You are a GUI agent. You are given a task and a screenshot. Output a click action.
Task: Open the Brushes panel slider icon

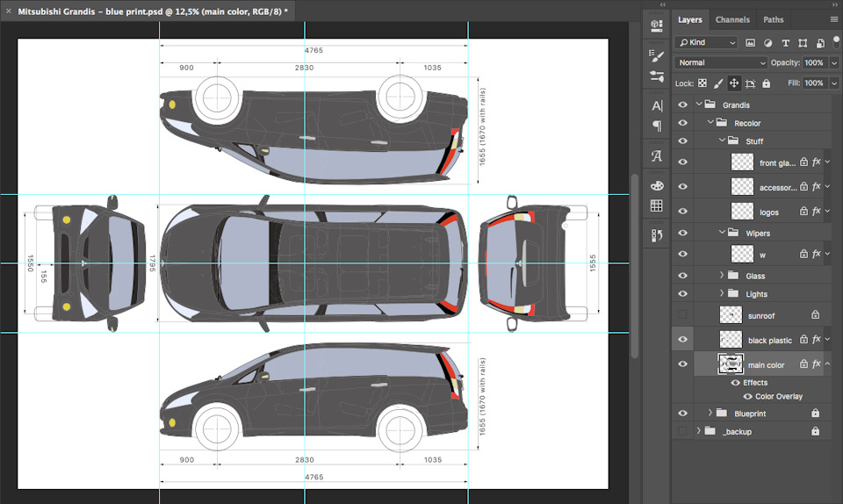657,76
